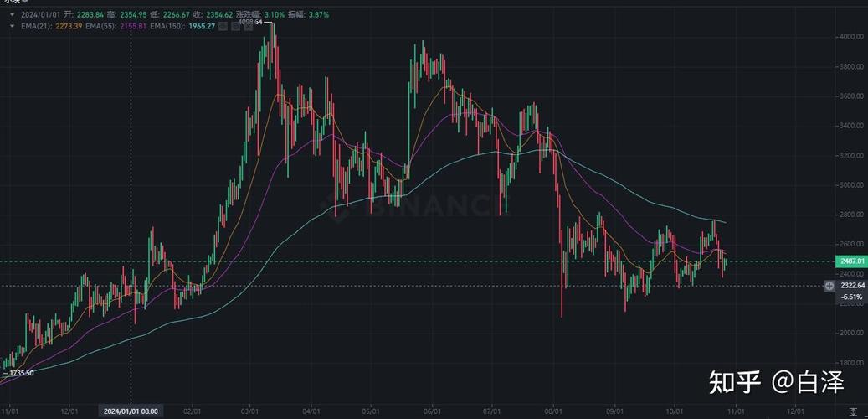The image size is (868, 419).
Task: Click the plus icon beside 2322.64 price
Action: pos(829,286)
